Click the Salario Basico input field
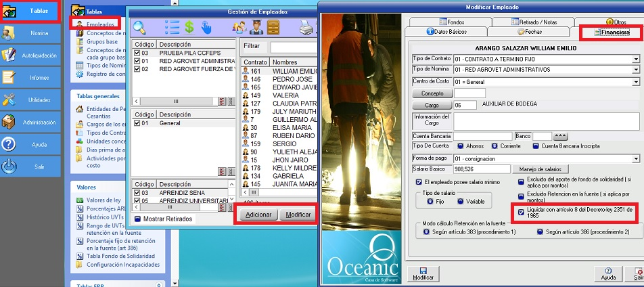Image resolution: width=644 pixels, height=287 pixels. (481, 169)
